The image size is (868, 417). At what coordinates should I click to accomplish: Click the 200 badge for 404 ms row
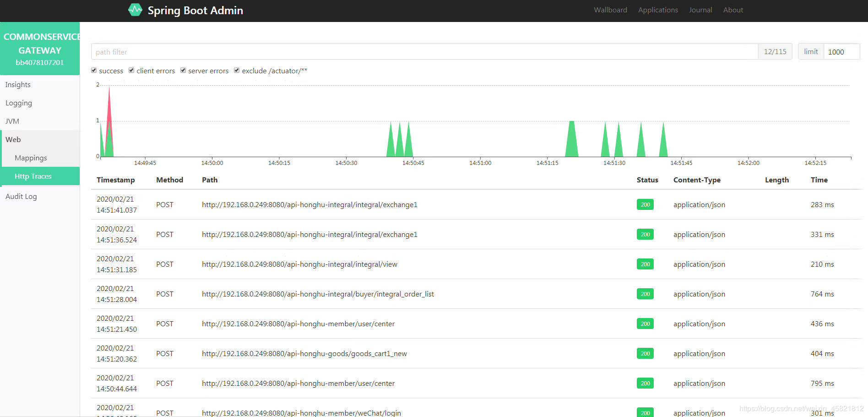pyautogui.click(x=645, y=353)
